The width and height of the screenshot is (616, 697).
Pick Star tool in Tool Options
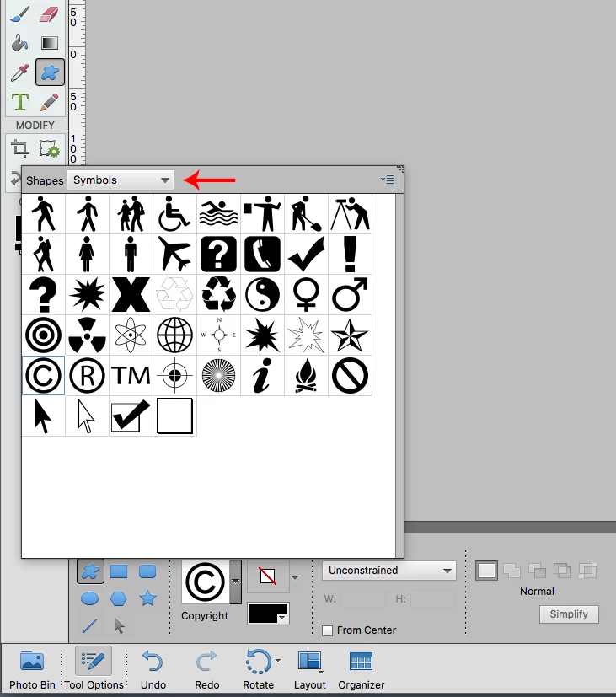pos(147,598)
